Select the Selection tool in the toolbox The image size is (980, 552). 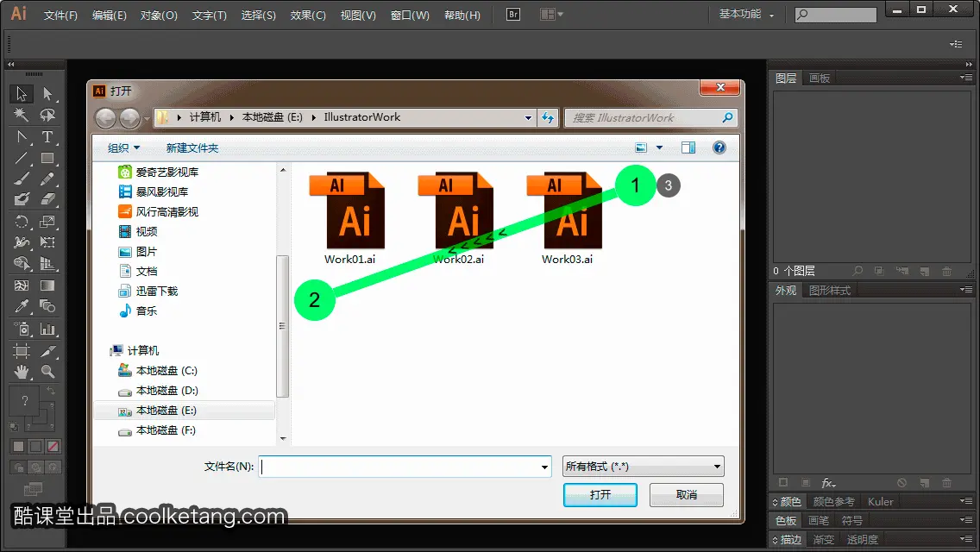coord(22,94)
